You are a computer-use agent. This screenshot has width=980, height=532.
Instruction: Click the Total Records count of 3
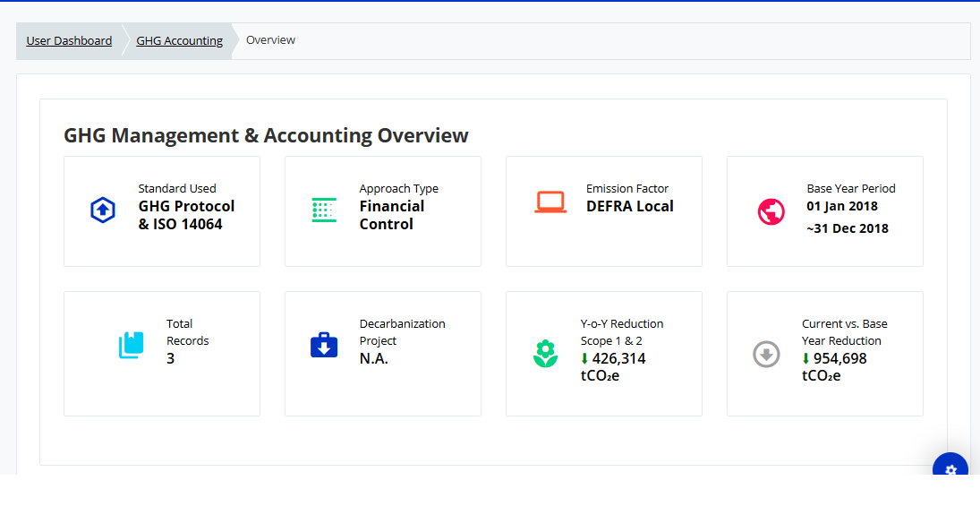[170, 358]
